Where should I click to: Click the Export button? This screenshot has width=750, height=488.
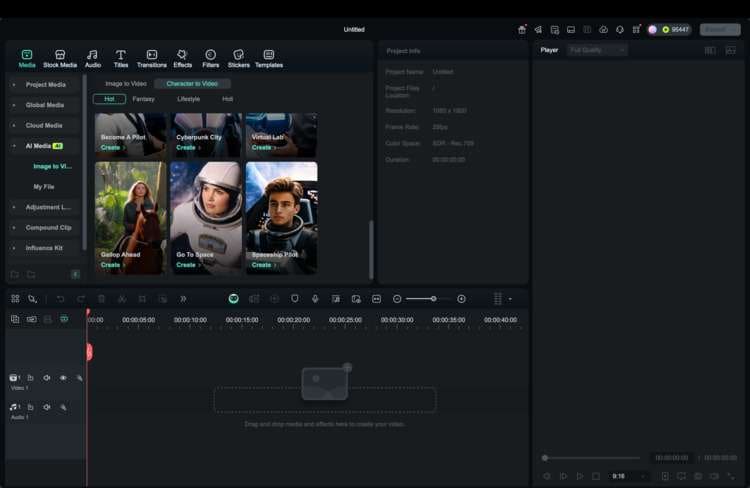click(x=720, y=29)
